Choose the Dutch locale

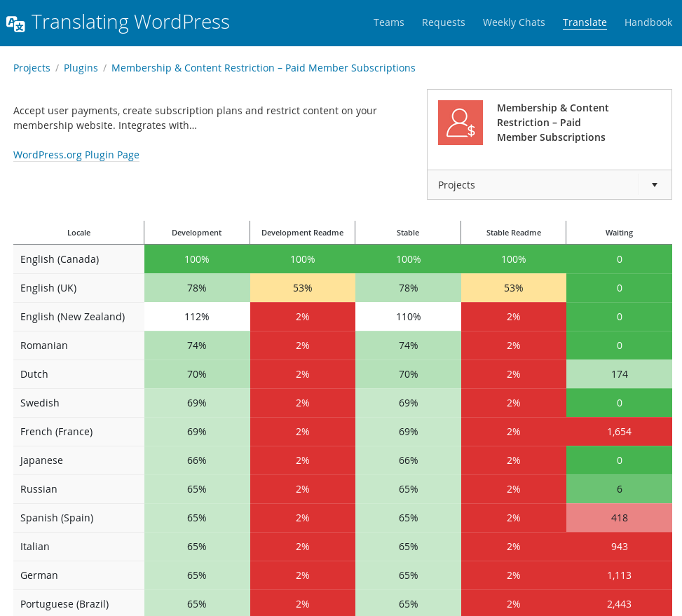34,374
